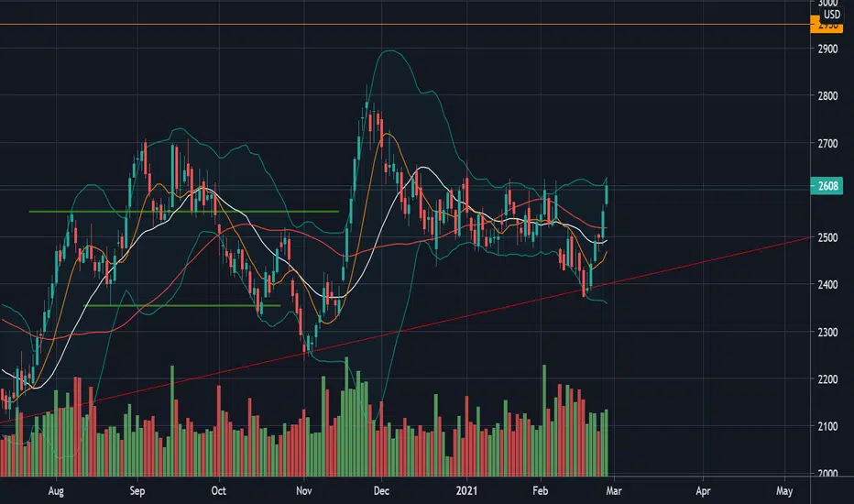Click the USD currency label

click(x=832, y=15)
